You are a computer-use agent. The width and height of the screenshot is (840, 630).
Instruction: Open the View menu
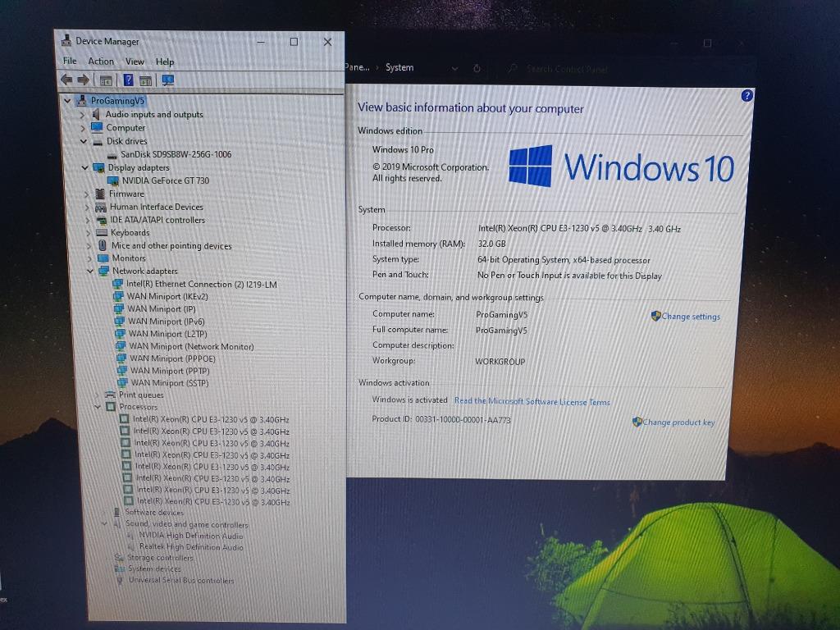point(135,62)
